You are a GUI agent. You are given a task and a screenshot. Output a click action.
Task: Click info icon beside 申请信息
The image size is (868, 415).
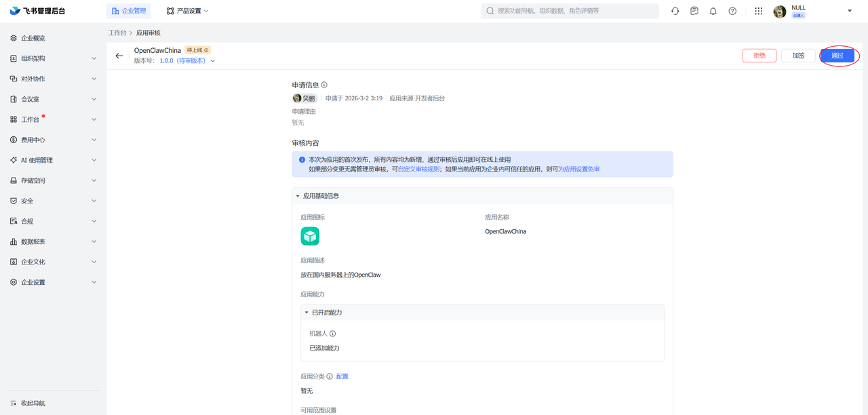coord(324,85)
